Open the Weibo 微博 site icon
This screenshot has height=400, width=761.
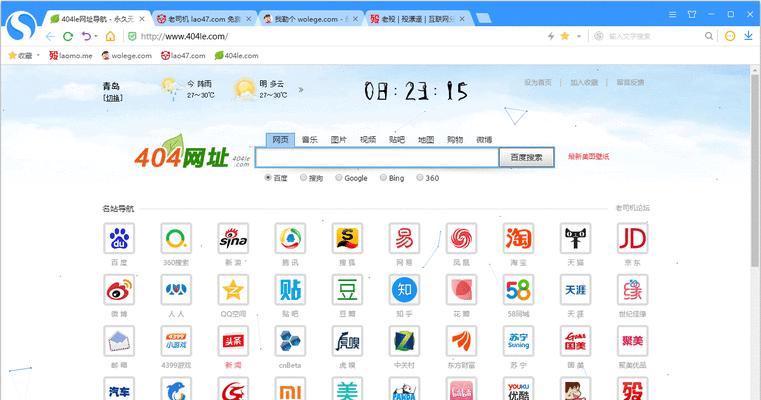(119, 290)
